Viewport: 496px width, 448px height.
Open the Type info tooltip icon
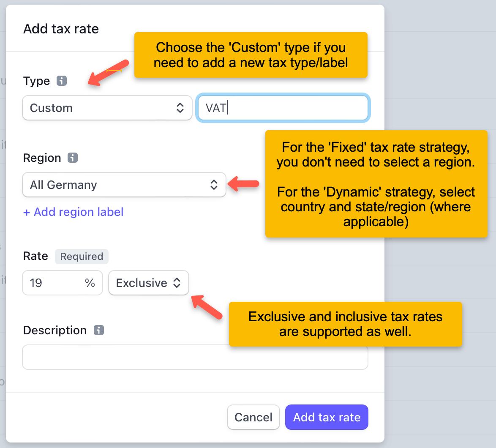62,81
